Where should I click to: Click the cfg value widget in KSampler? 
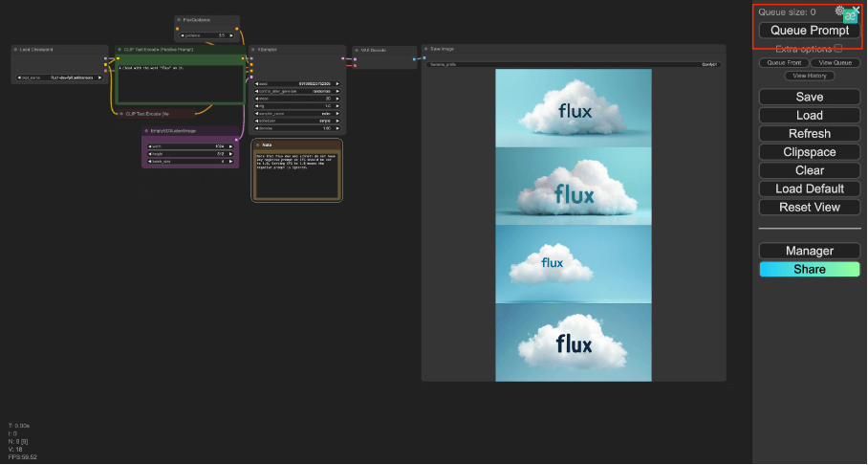coord(297,106)
